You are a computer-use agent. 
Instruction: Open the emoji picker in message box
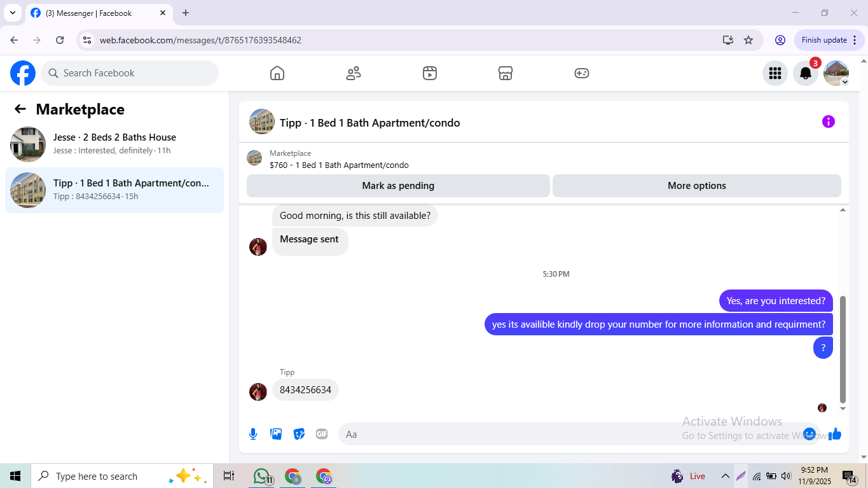809,434
